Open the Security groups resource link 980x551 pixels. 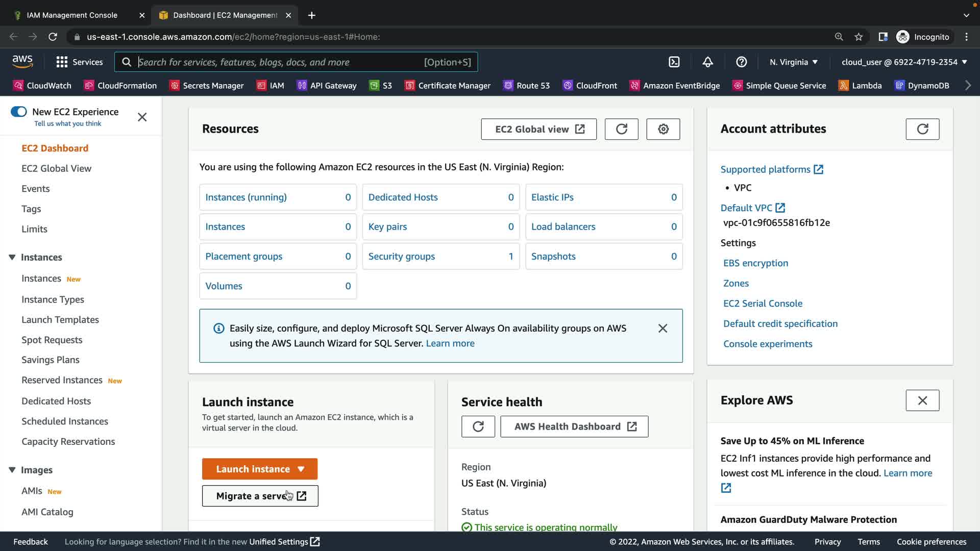tap(401, 257)
